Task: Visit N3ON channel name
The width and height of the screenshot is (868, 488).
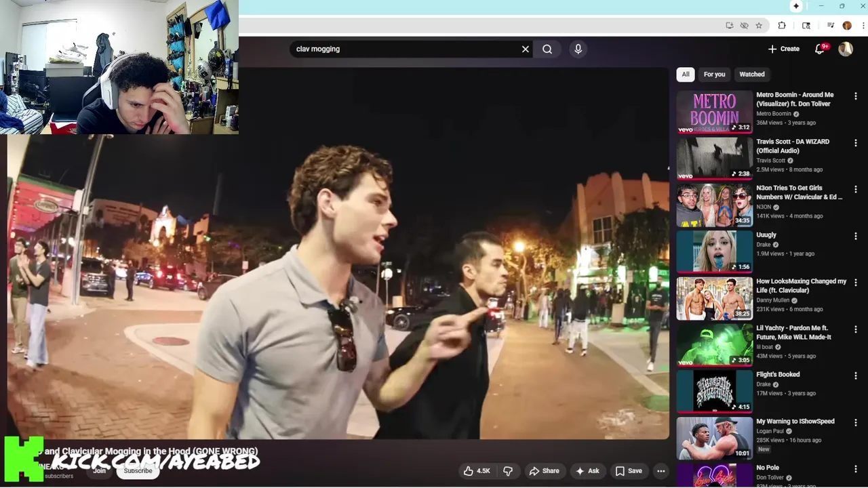Action: pos(764,207)
